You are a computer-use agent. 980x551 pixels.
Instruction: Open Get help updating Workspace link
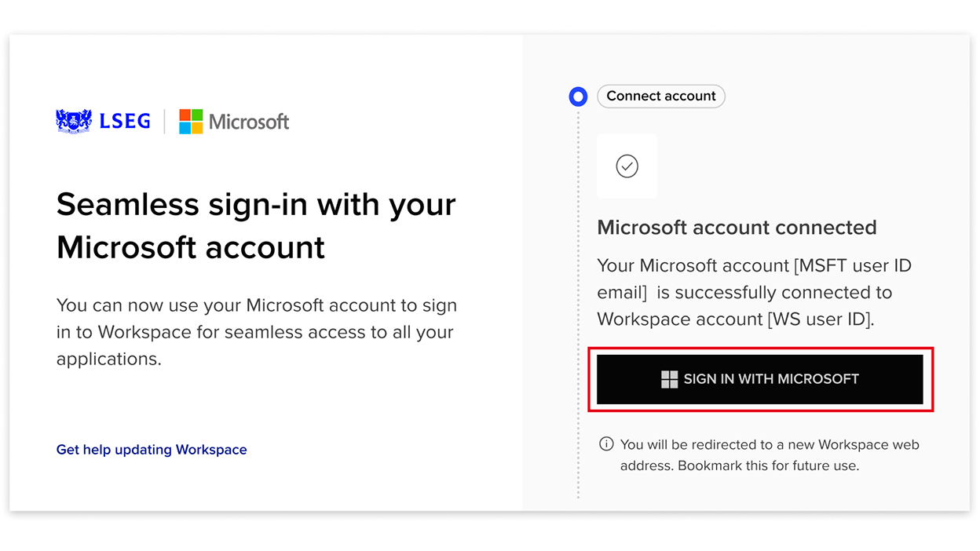[152, 450]
